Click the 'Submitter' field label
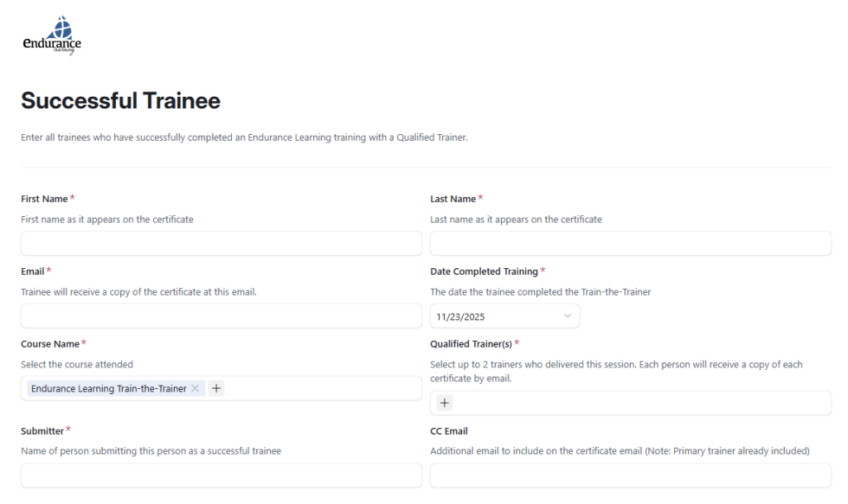The height and width of the screenshot is (504, 848). tap(43, 431)
